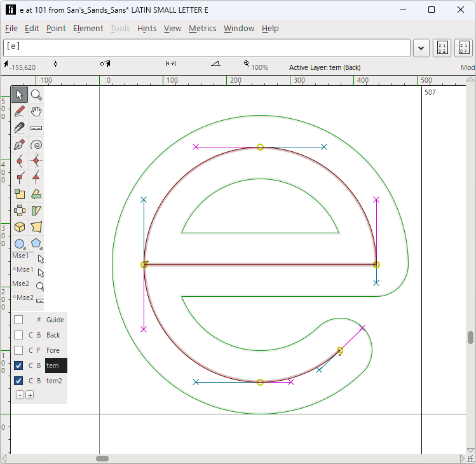
Task: Select the Pointer arrow tool
Action: 20,95
